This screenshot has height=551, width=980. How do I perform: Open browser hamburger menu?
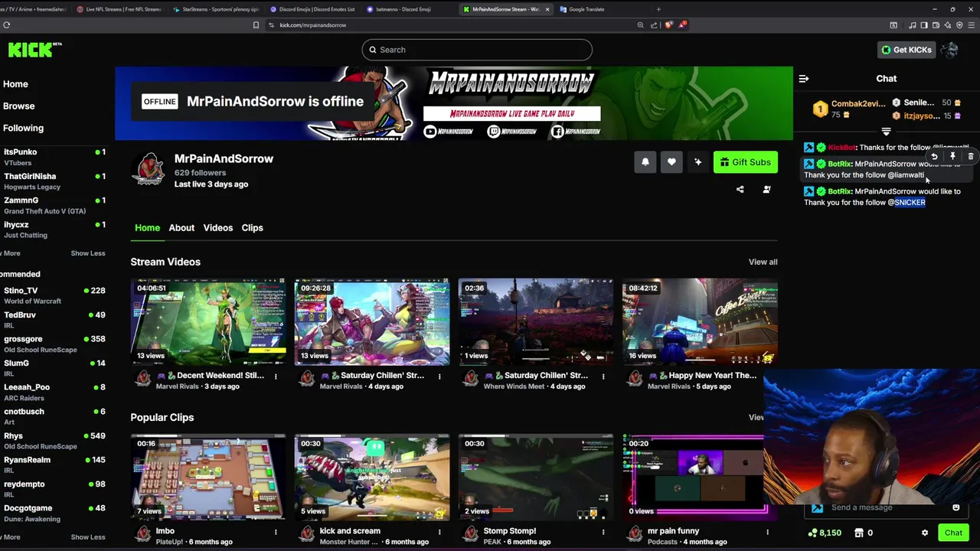971,25
